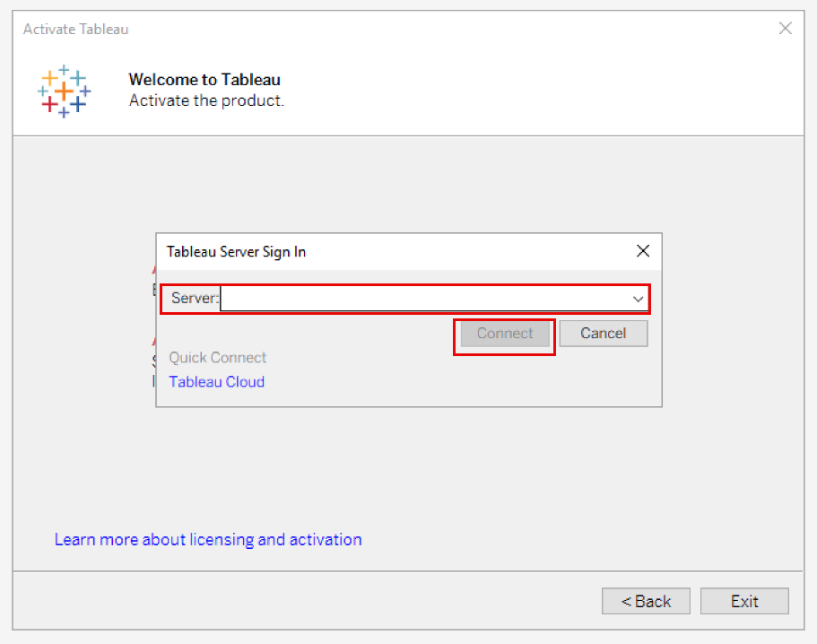817x644 pixels.
Task: Click the Tableau Server Sign In title
Action: pyautogui.click(x=236, y=252)
